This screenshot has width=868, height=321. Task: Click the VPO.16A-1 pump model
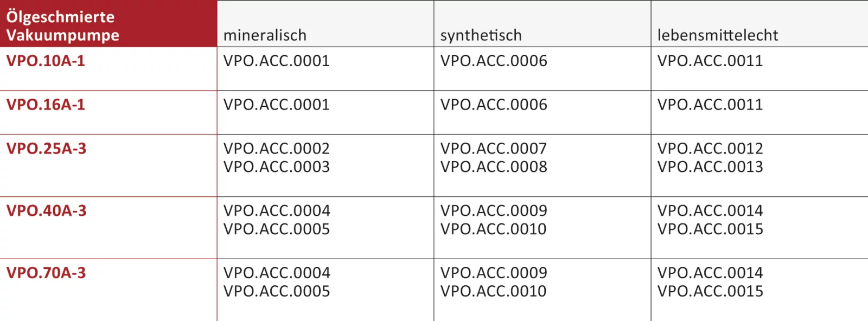pos(46,105)
